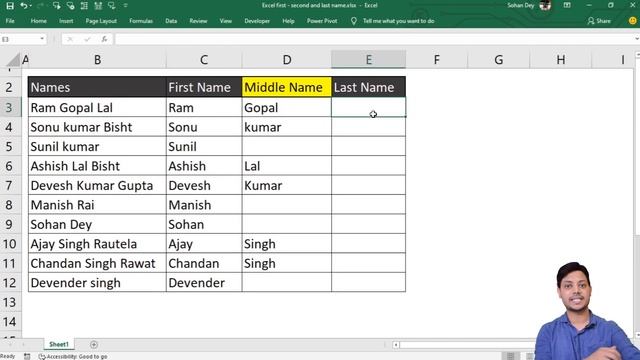The height and width of the screenshot is (360, 640).
Task: Select column D header
Action: tap(287, 60)
